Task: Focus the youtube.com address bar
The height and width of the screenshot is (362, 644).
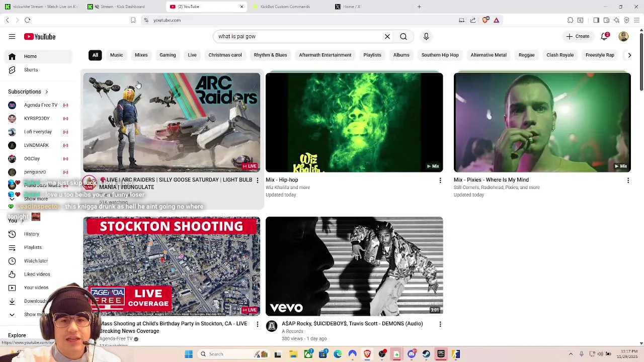Action: coord(302,20)
